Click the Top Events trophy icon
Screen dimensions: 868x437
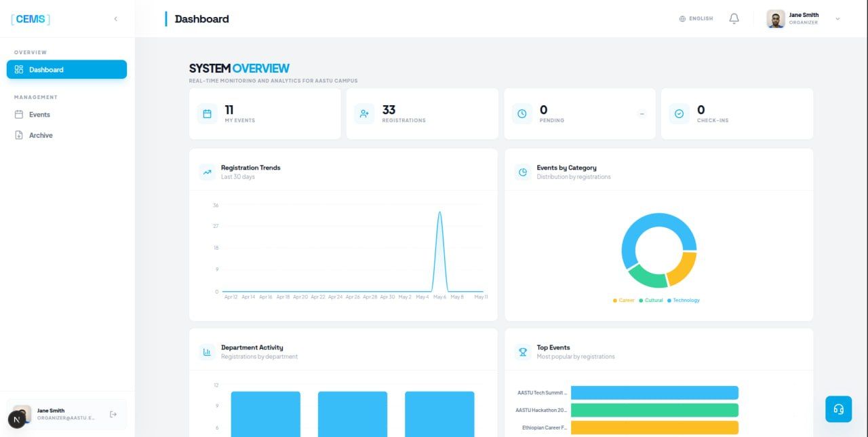523,351
